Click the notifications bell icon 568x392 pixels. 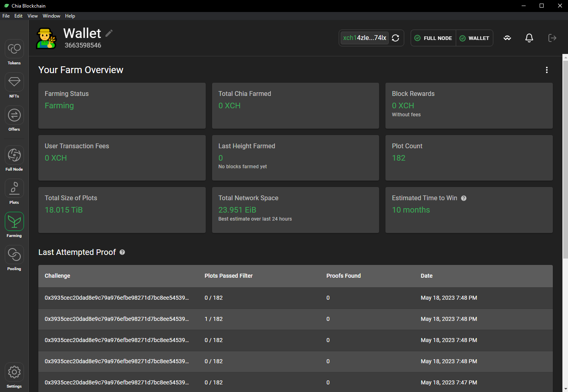coord(529,38)
